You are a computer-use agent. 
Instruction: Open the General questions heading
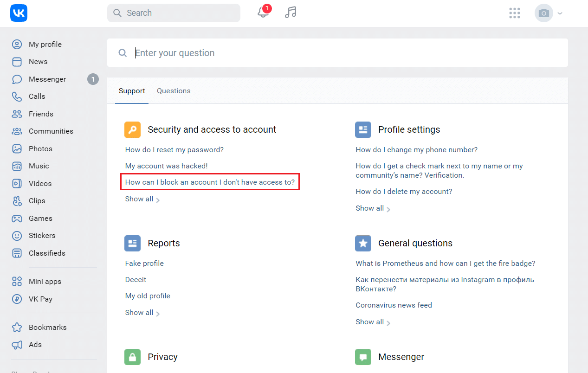click(x=415, y=243)
